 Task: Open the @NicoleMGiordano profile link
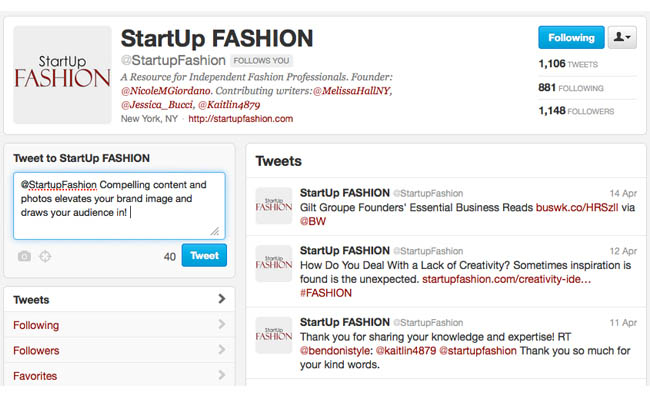point(166,90)
